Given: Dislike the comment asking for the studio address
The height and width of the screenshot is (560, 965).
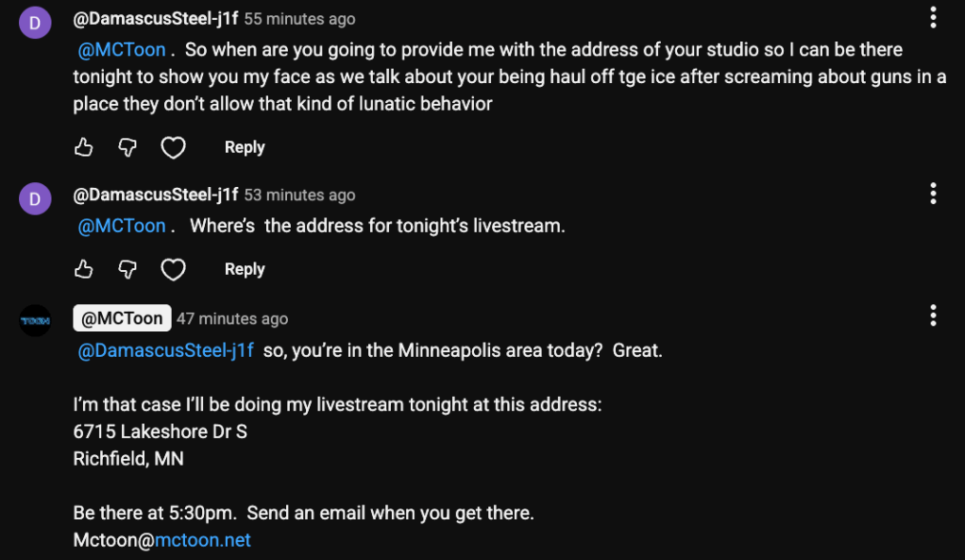Looking at the screenshot, I should pyautogui.click(x=127, y=147).
